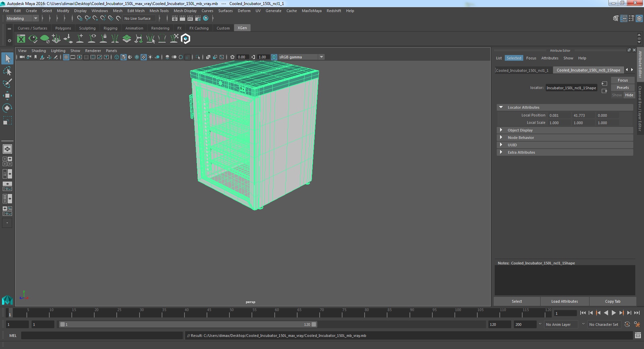The width and height of the screenshot is (644, 349).
Task: Choose the Move tool in toolbox
Action: click(x=7, y=96)
